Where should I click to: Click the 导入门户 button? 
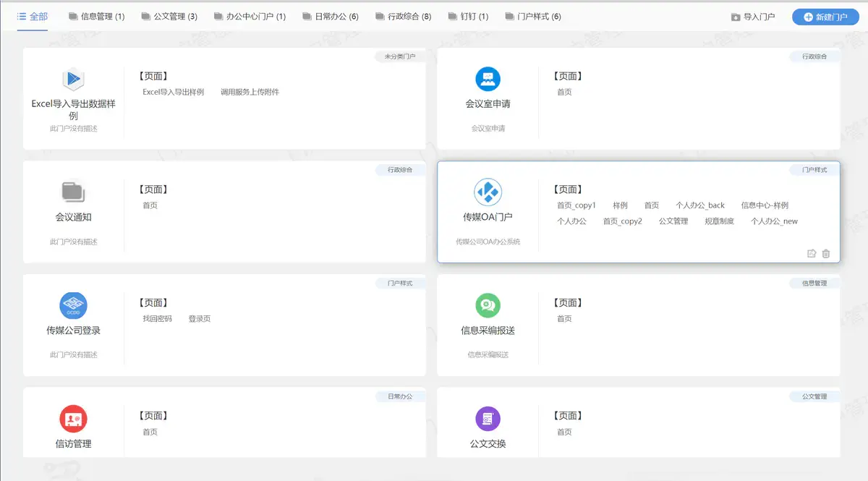click(x=753, y=17)
